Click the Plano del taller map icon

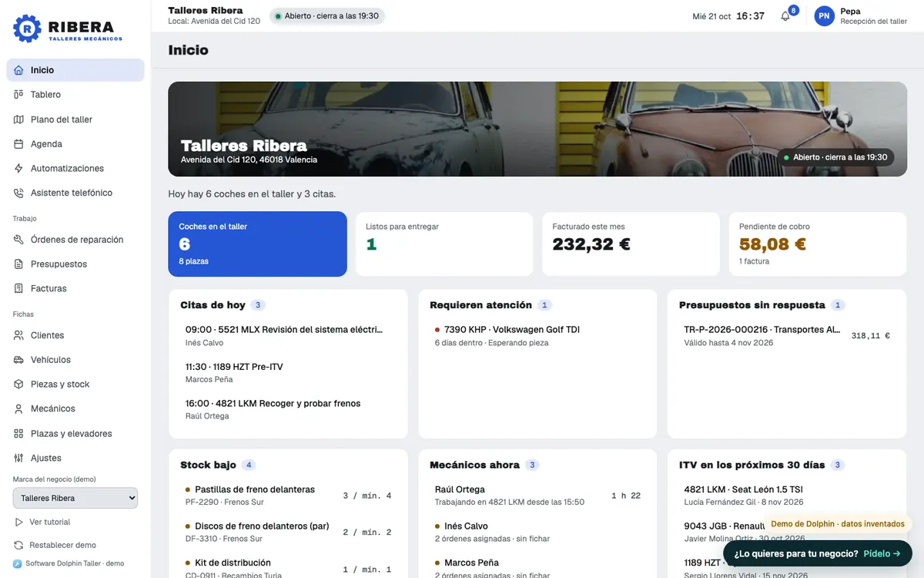(x=19, y=119)
